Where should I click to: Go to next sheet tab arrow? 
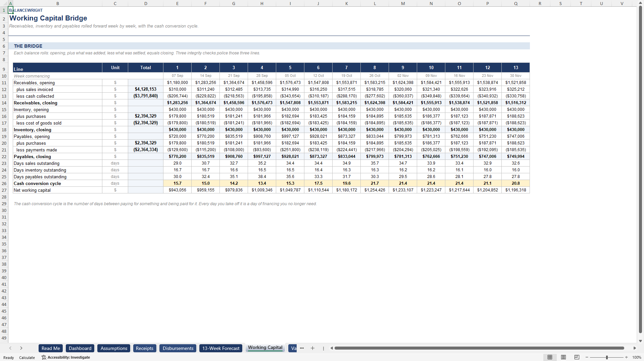[21, 348]
